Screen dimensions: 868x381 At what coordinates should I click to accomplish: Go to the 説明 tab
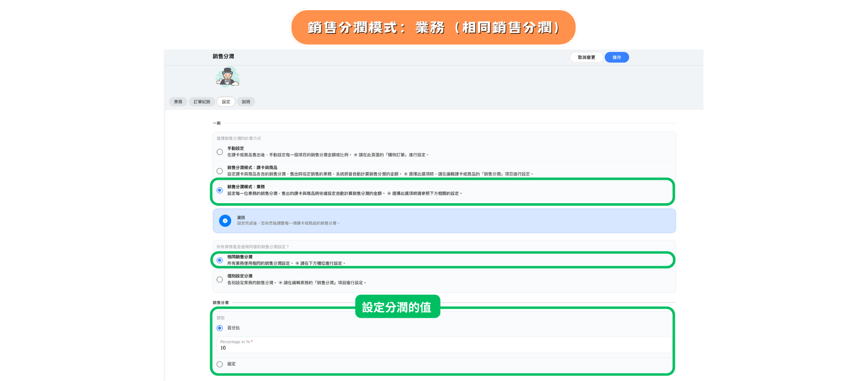coord(246,102)
